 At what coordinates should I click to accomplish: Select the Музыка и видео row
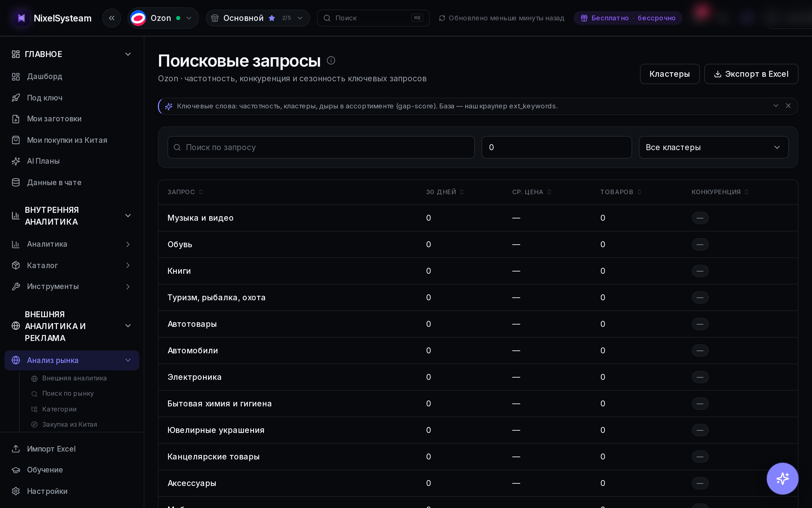click(x=478, y=218)
